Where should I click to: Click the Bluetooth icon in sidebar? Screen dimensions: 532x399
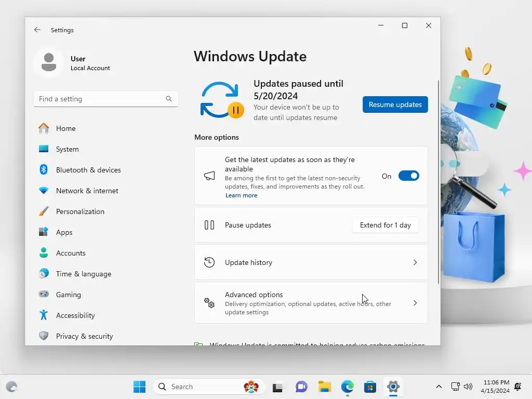[x=44, y=170]
